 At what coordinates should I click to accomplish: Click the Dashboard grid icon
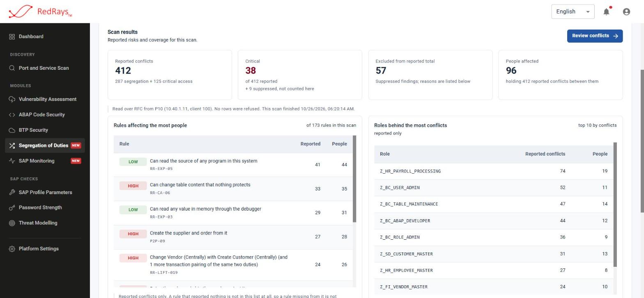[12, 37]
